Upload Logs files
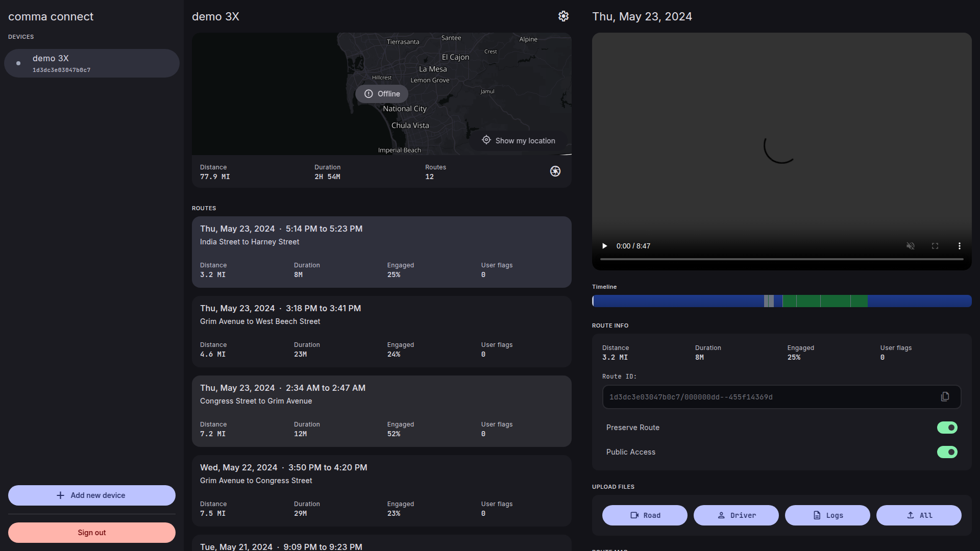 [827, 515]
